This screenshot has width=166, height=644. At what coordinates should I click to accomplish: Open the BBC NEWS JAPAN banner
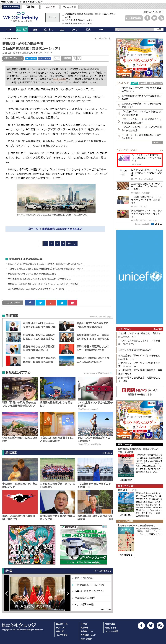[140, 392]
